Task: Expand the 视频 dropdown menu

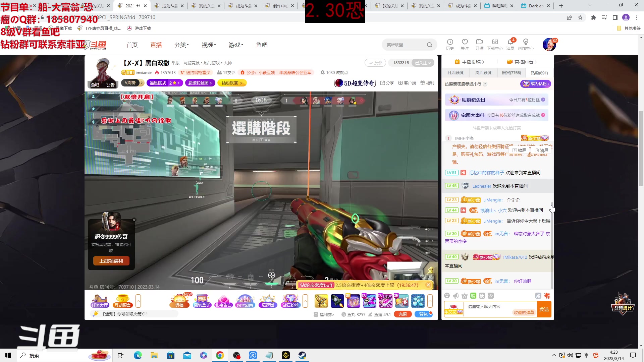Action: 209,45
